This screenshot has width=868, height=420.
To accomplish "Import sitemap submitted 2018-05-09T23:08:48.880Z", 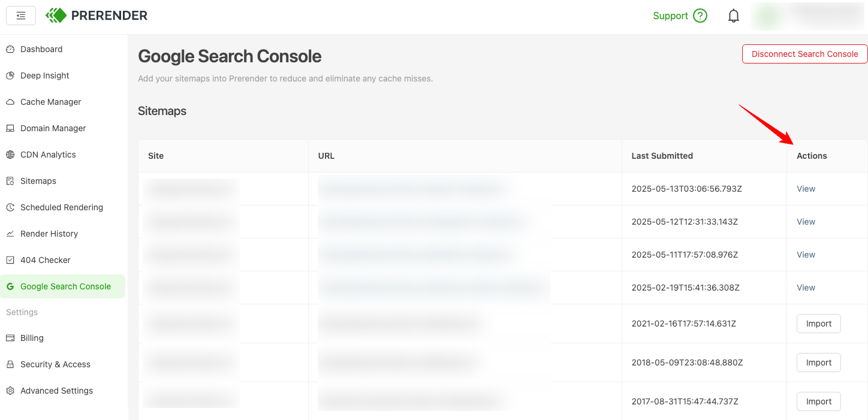I will point(819,362).
